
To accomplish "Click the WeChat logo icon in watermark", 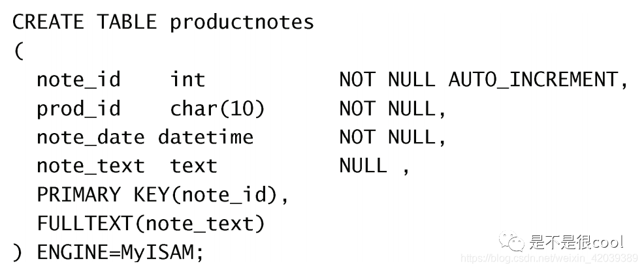I will 512,242.
